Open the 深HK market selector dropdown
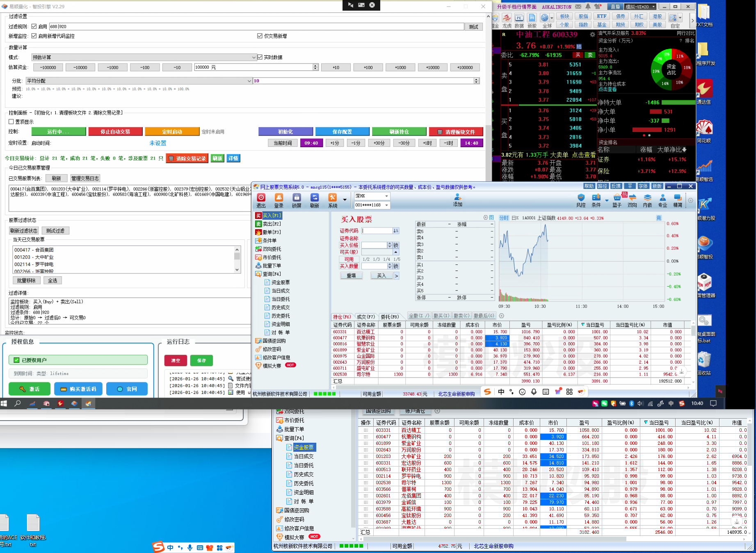This screenshot has width=756, height=553. pyautogui.click(x=372, y=196)
